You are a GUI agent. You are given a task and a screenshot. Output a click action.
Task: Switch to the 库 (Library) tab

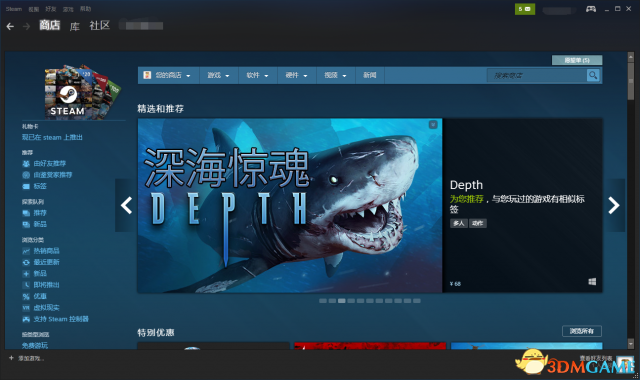[75, 27]
